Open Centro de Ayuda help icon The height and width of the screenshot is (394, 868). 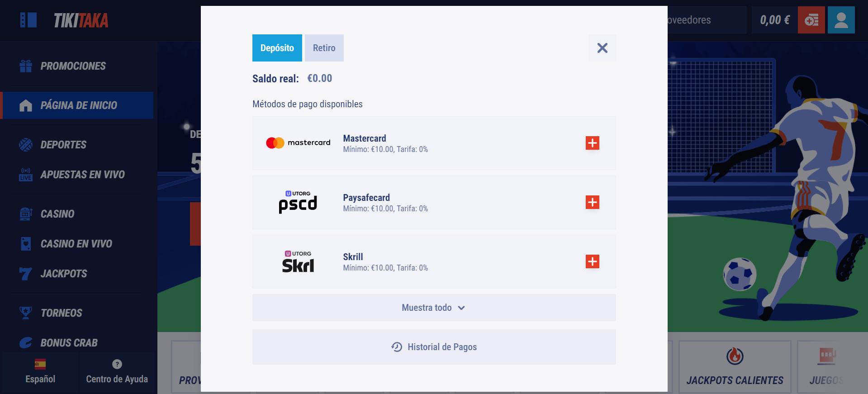(117, 364)
